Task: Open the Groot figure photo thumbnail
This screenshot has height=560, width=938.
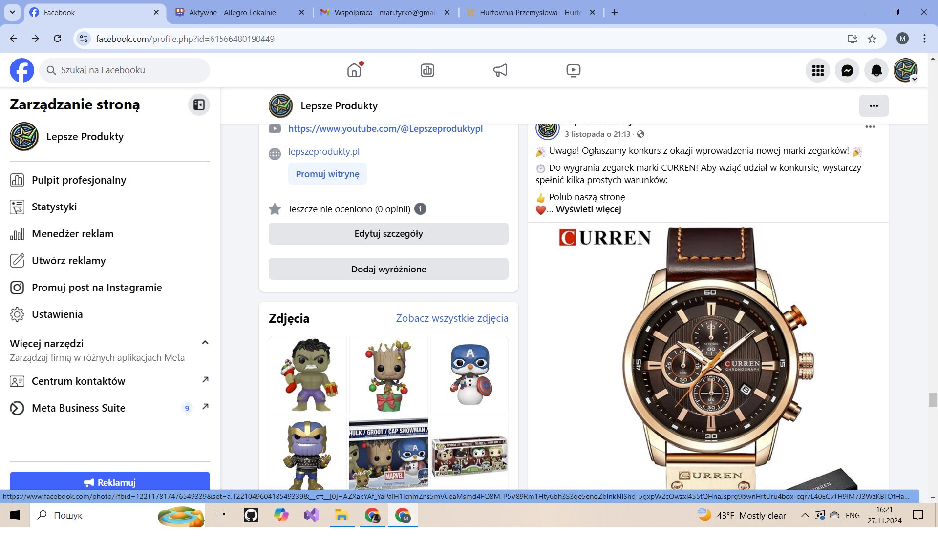Action: (388, 375)
